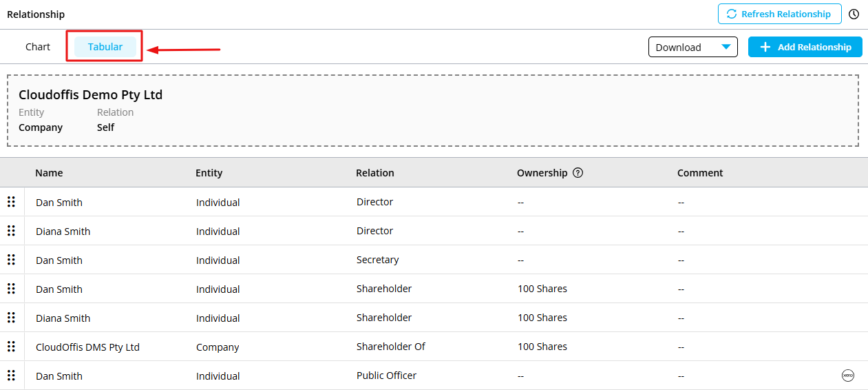Viewport: 868px width, 390px height.
Task: Click the Refresh Relationship button
Action: pyautogui.click(x=779, y=14)
